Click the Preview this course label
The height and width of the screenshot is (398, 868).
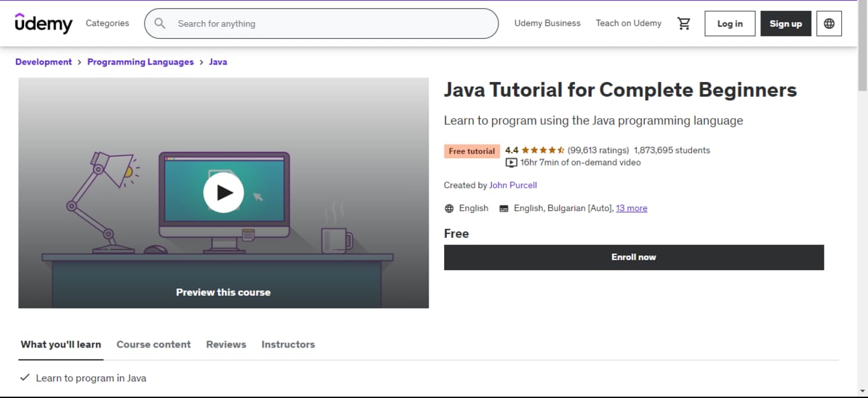(223, 292)
